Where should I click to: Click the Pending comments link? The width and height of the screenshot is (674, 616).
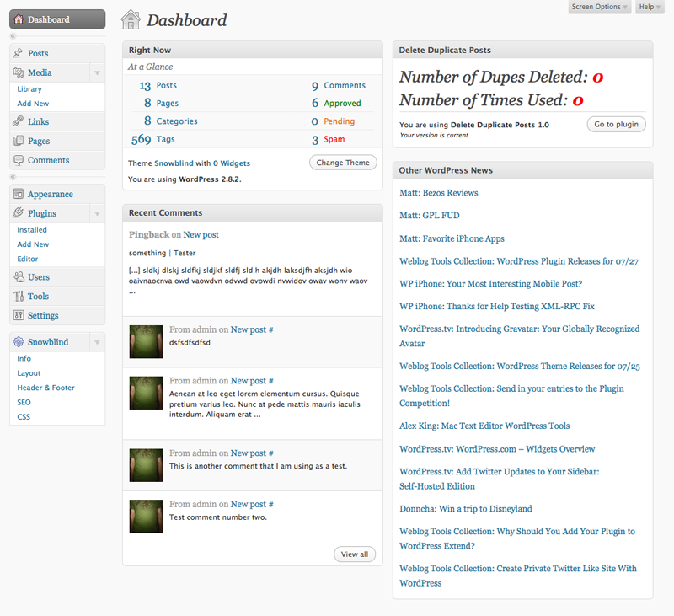tap(340, 121)
